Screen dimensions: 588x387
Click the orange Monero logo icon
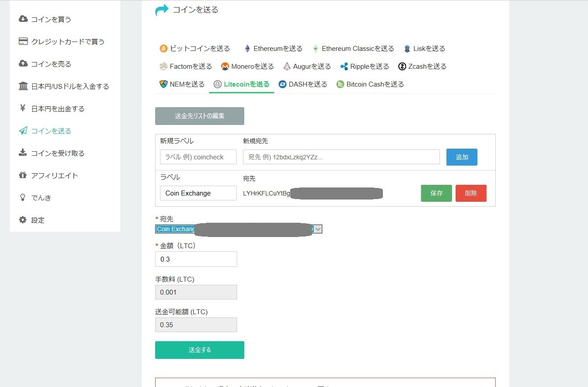click(225, 66)
